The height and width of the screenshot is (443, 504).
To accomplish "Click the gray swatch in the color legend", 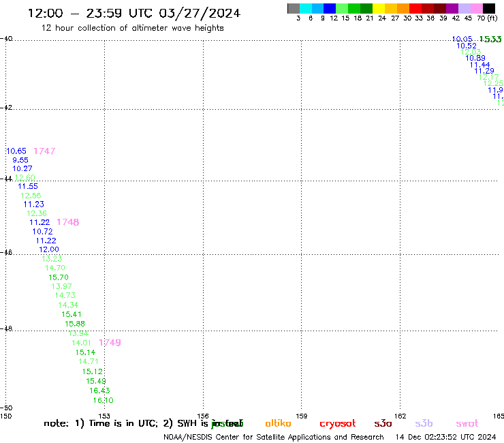I will (294, 8).
